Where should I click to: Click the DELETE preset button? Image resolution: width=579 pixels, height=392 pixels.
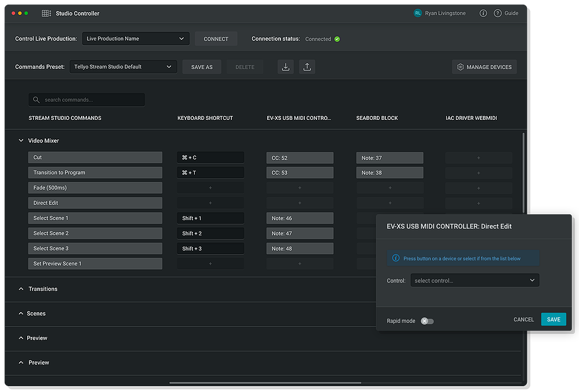245,67
